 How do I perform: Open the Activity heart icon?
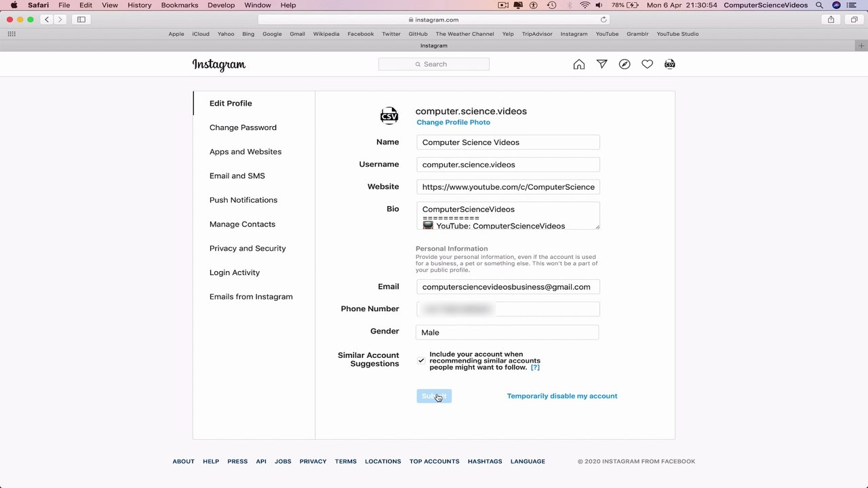click(647, 64)
